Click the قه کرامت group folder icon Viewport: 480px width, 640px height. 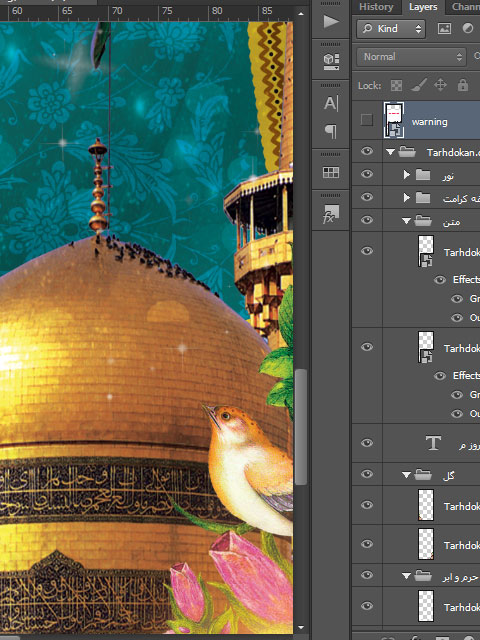(x=423, y=198)
